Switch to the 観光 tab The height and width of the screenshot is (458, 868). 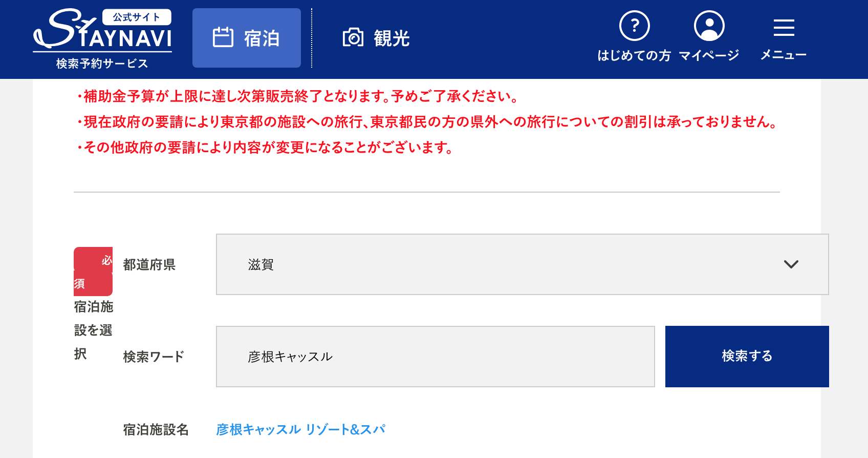click(x=376, y=38)
